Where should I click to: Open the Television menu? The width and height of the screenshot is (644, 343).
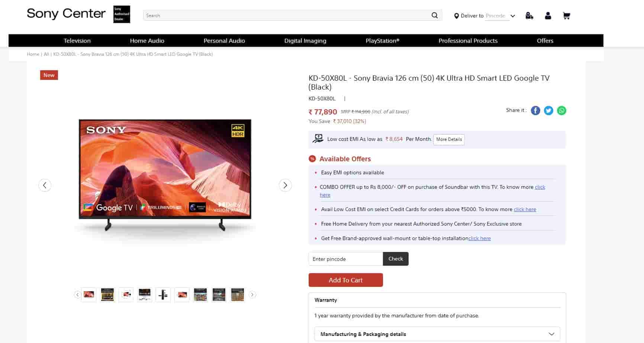tap(77, 41)
